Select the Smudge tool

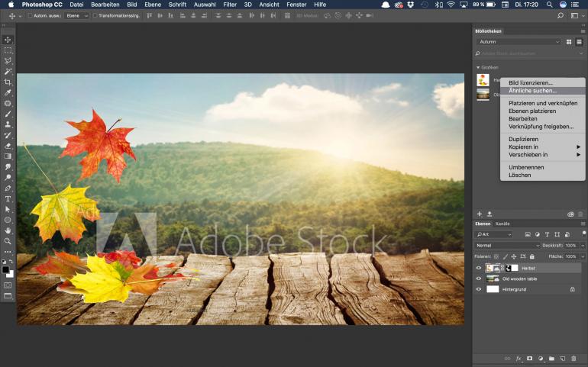8,167
